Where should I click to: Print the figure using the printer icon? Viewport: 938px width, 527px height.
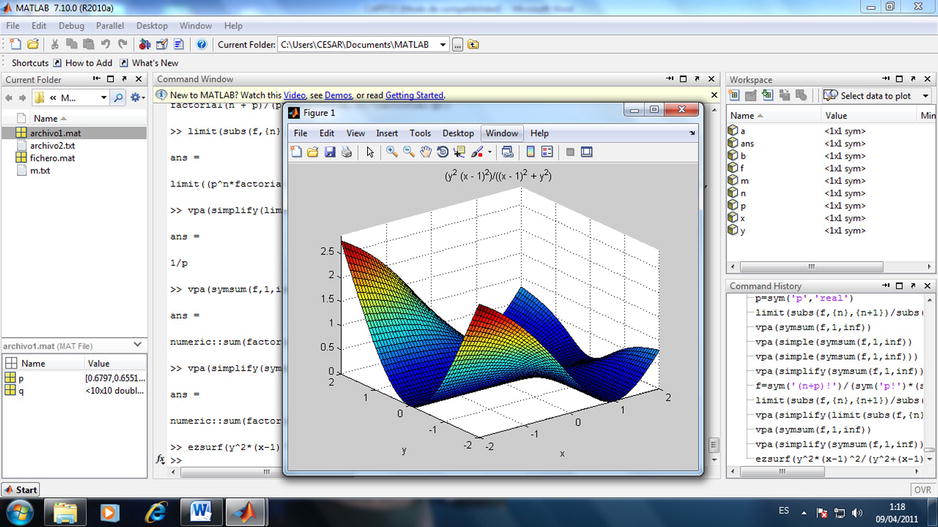pyautogui.click(x=346, y=152)
